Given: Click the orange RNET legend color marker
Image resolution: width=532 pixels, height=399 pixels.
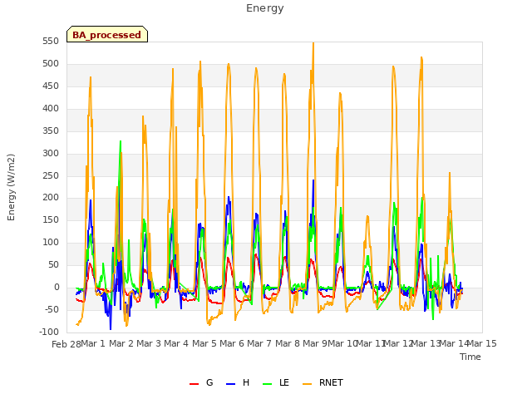Looking at the screenshot, I should pyautogui.click(x=307, y=384).
